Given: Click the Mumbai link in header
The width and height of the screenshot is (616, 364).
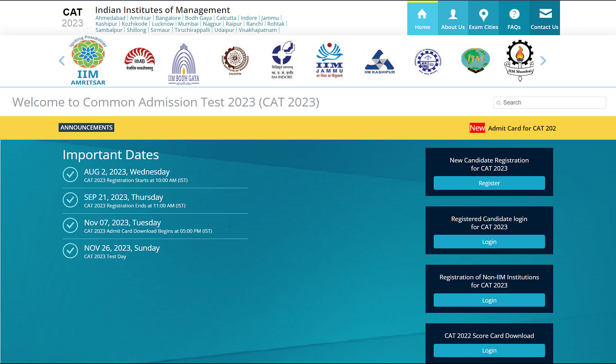Looking at the screenshot, I should click(188, 24).
